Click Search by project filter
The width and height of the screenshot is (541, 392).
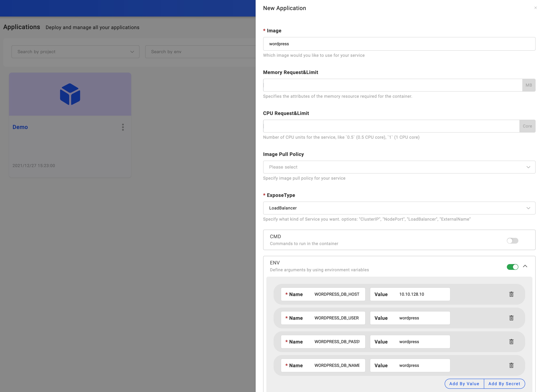75,52
